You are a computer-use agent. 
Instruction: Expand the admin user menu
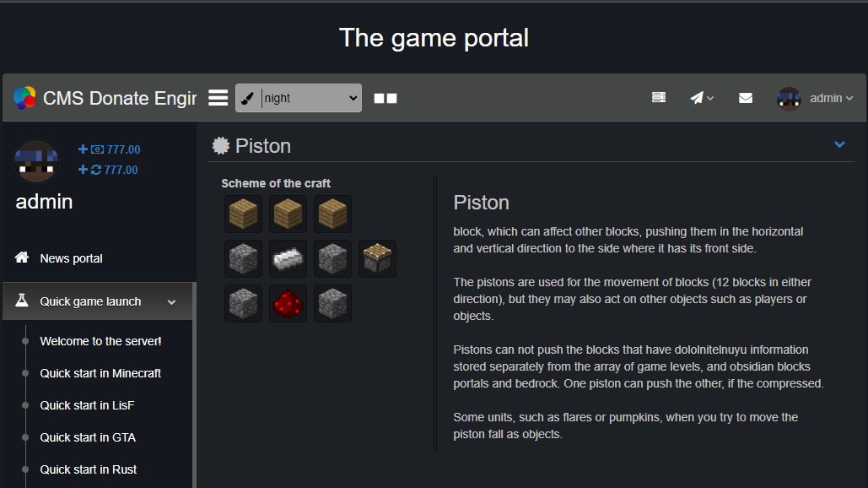816,98
